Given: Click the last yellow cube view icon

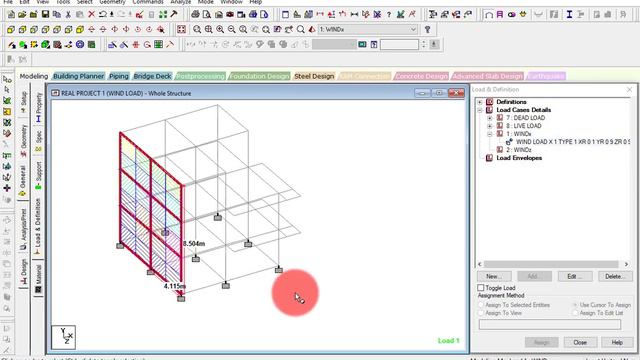Looking at the screenshot, I should coord(80,29).
